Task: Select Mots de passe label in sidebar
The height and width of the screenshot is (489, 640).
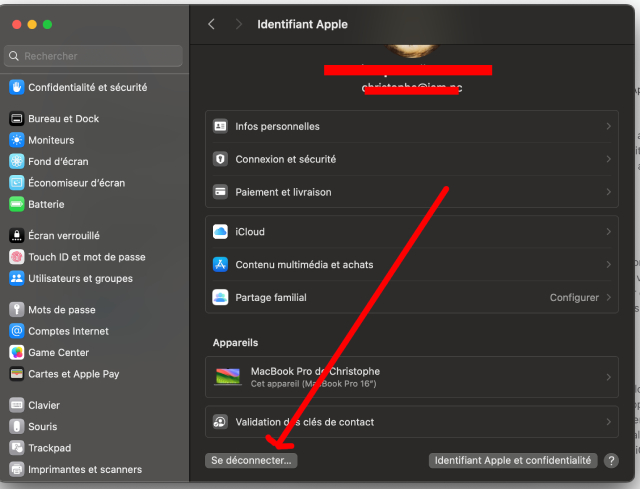Action: 62,310
